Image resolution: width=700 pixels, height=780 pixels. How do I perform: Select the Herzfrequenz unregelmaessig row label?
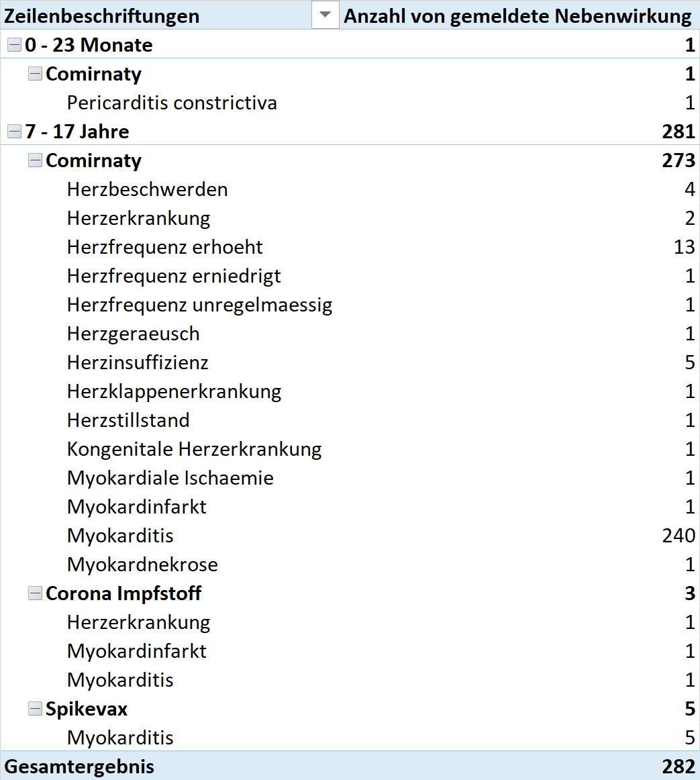199,305
